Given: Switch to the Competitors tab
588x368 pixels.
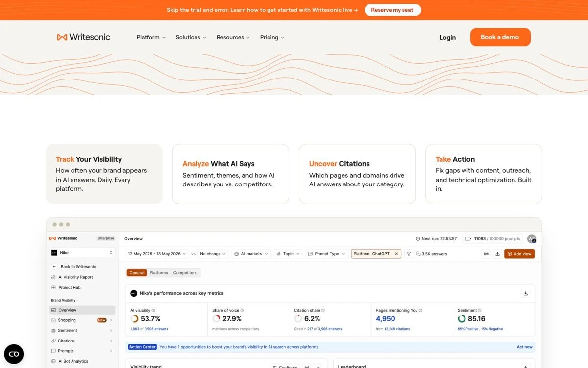Looking at the screenshot, I should pos(185,273).
